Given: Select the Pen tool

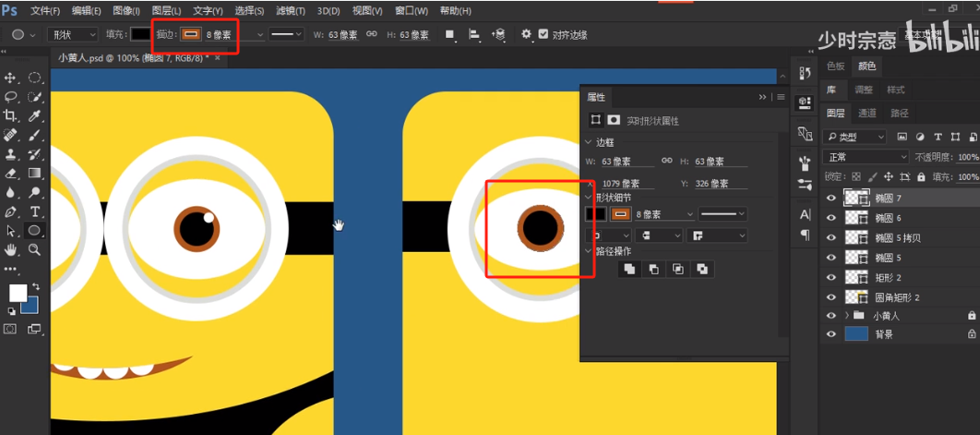Looking at the screenshot, I should pyautogui.click(x=10, y=211).
